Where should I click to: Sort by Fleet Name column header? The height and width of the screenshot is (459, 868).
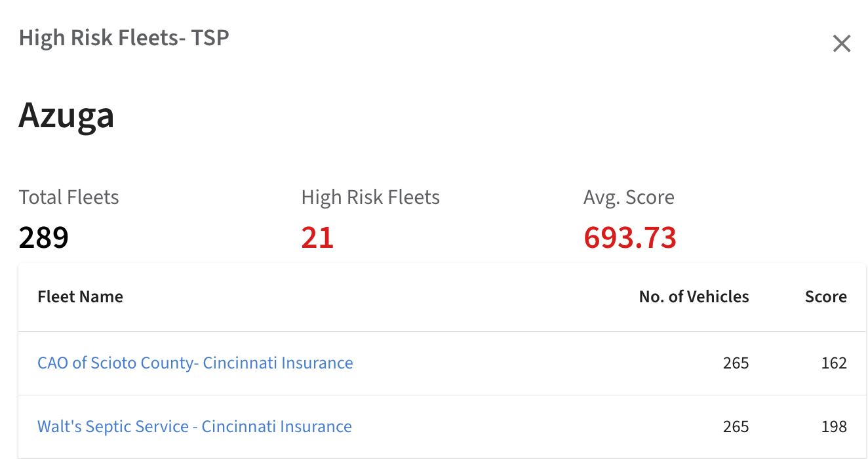click(80, 296)
